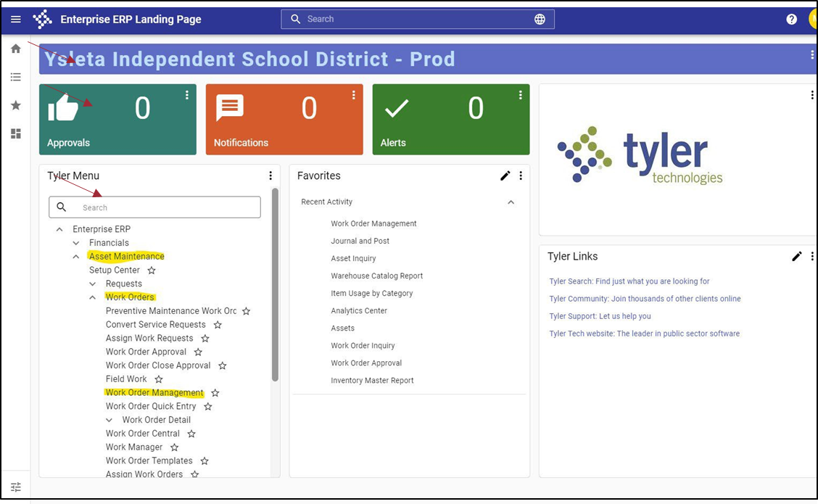Open Work Manager menu item
818x504 pixels.
click(x=134, y=447)
